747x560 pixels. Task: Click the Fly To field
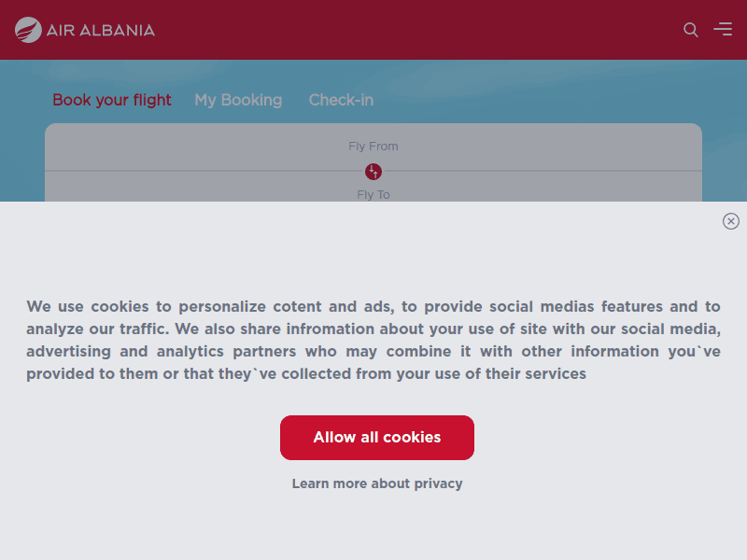pyautogui.click(x=373, y=194)
